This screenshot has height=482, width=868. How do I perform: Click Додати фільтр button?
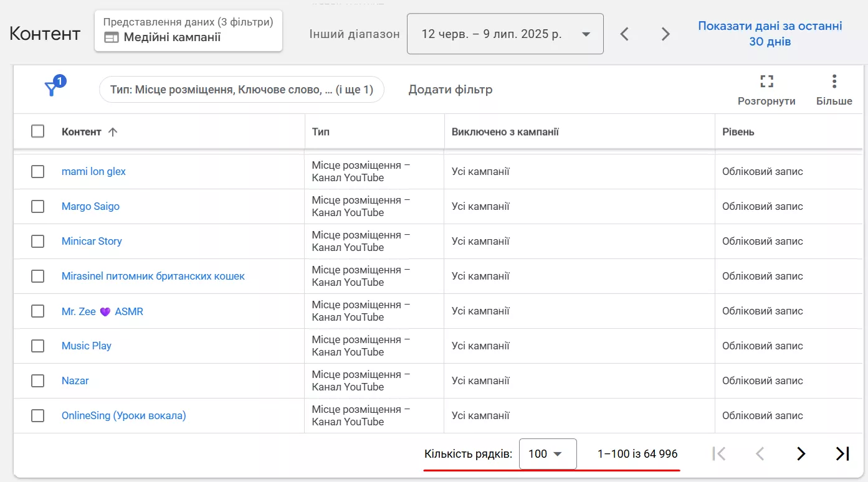[x=450, y=90]
